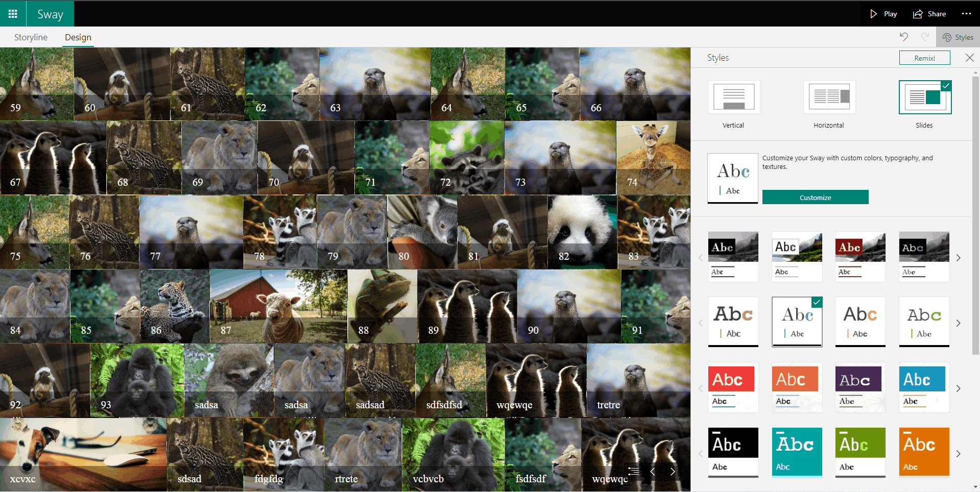The width and height of the screenshot is (980, 492).
Task: Click the Play icon to preview the Sway
Action: click(882, 13)
